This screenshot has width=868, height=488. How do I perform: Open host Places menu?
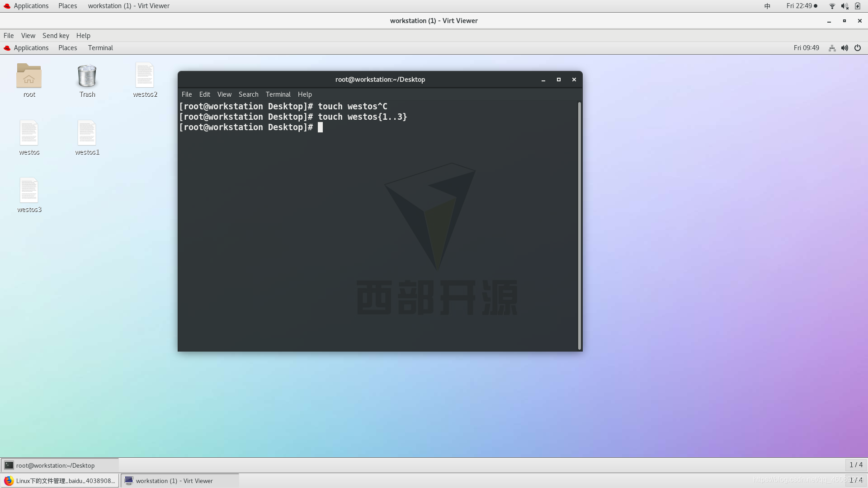click(x=67, y=6)
